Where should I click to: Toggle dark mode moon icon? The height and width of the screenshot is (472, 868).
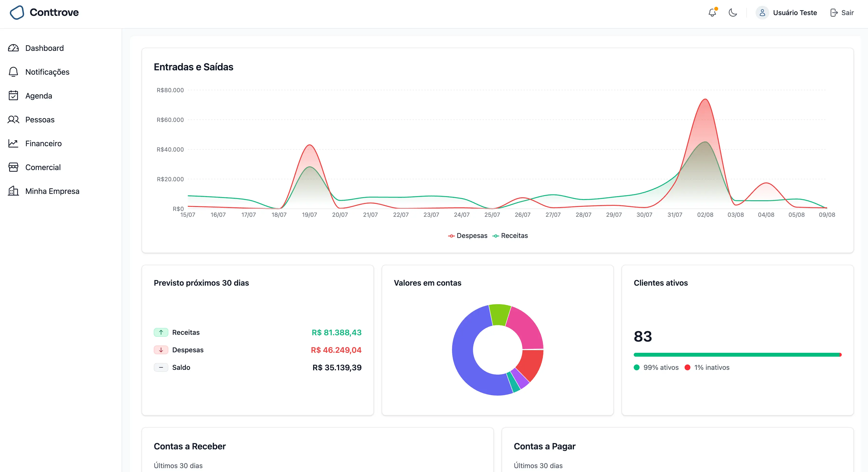(x=732, y=13)
